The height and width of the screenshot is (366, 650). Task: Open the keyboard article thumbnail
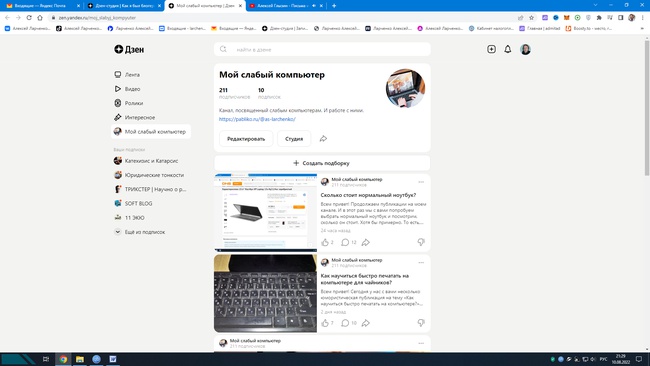(x=265, y=293)
